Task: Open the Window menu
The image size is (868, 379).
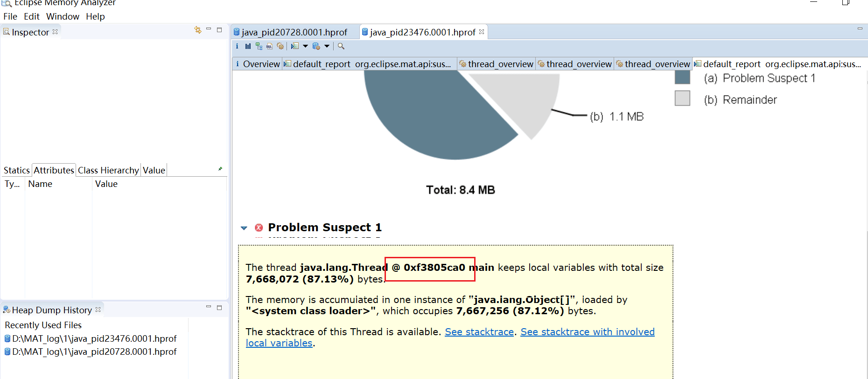Action: pos(63,16)
